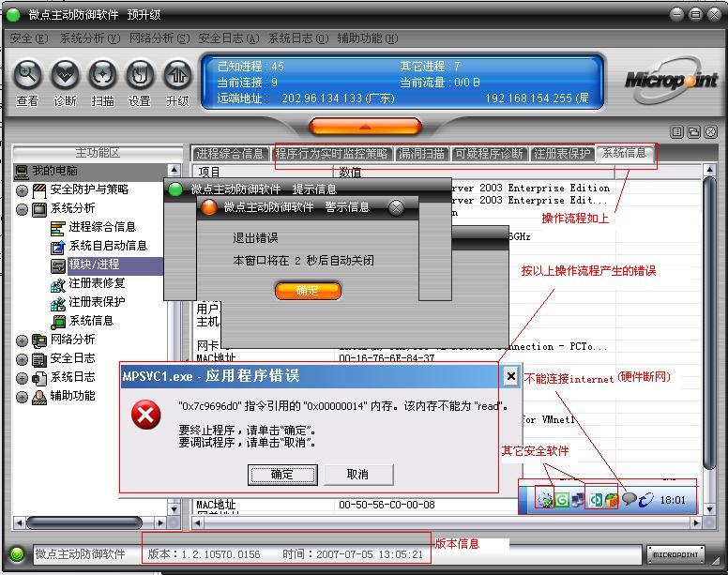The width and height of the screenshot is (728, 575).
Task: Open the 系统日志(O) menu
Action: [298, 38]
